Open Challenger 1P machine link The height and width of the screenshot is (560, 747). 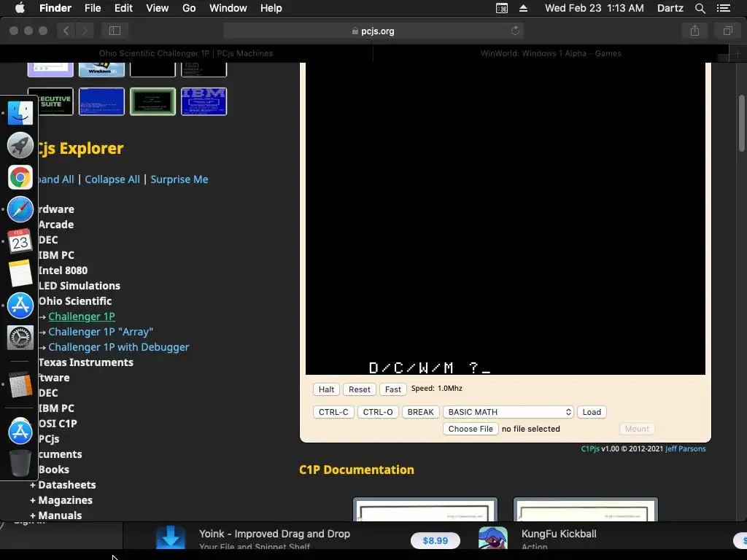82,316
